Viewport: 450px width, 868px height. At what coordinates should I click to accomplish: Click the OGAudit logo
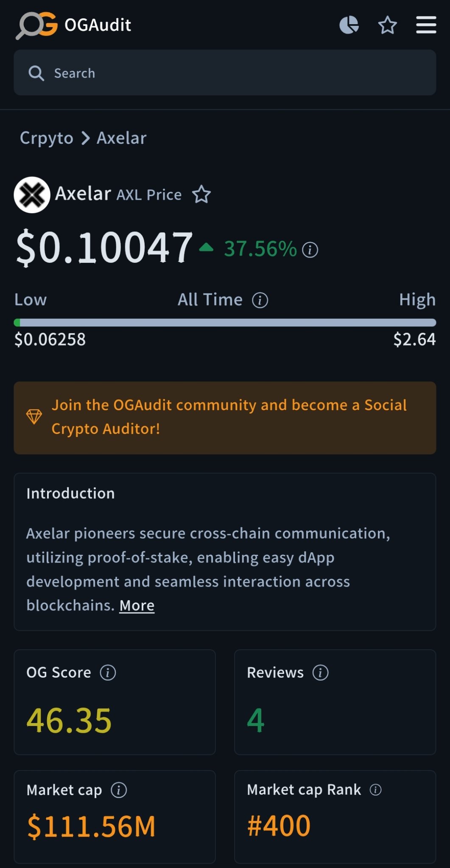point(74,25)
